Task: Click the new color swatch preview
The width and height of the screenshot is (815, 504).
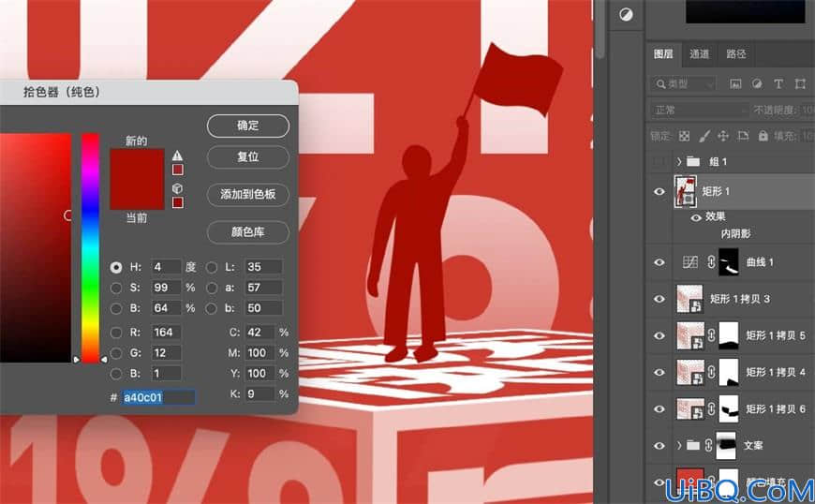Action: click(x=137, y=164)
